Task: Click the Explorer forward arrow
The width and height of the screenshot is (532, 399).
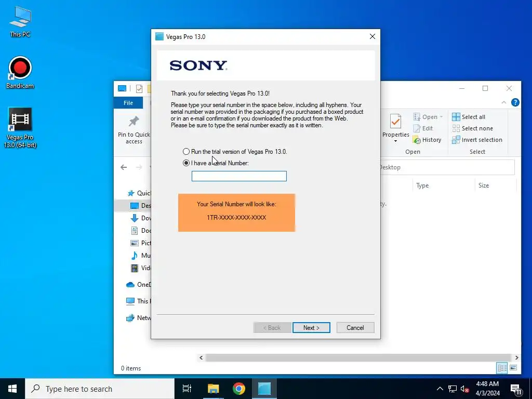Action: [x=139, y=167]
